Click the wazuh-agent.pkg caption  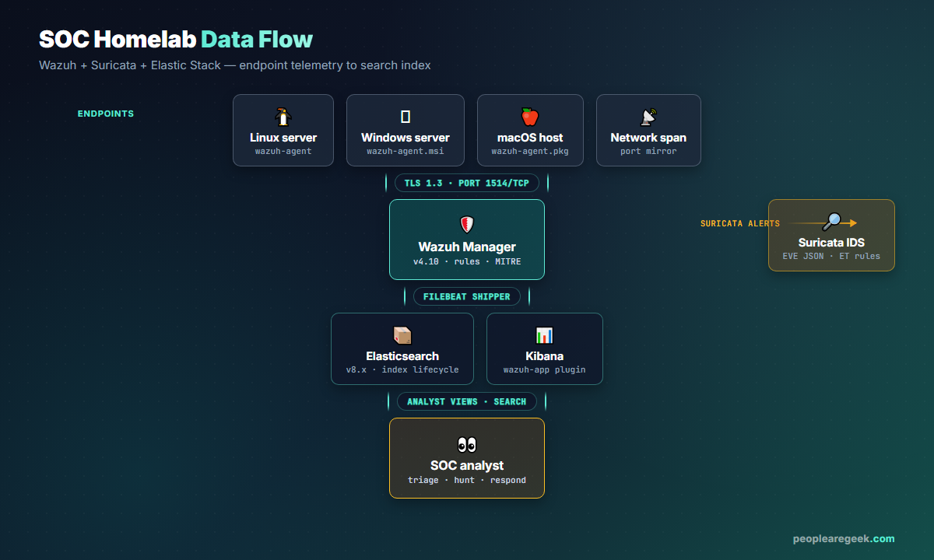(x=530, y=151)
